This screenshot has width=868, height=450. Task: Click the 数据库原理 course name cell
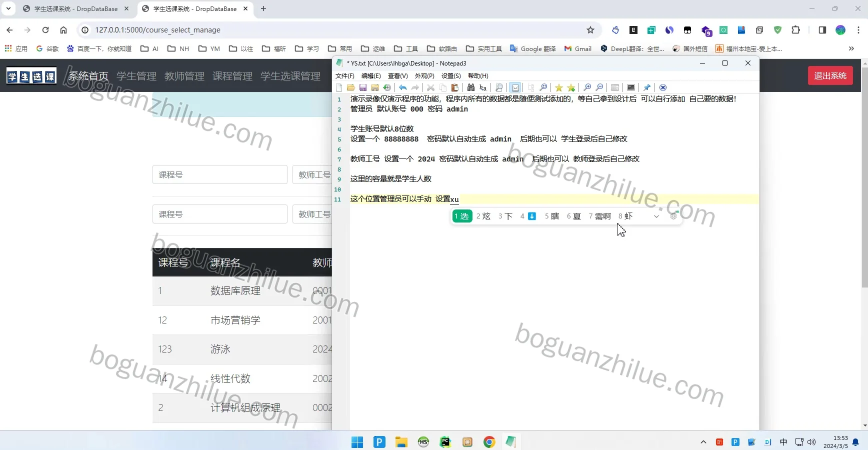coord(235,290)
